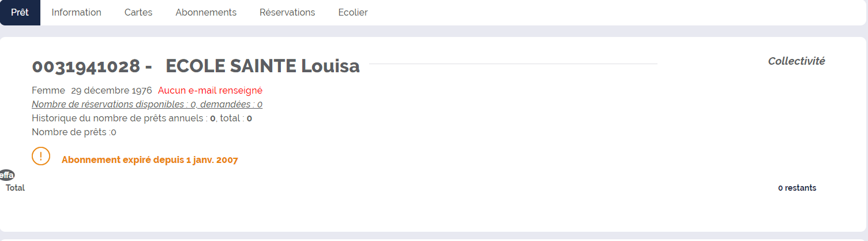The height and width of the screenshot is (241, 868).
Task: Open the Prêt tab
Action: pyautogui.click(x=20, y=12)
